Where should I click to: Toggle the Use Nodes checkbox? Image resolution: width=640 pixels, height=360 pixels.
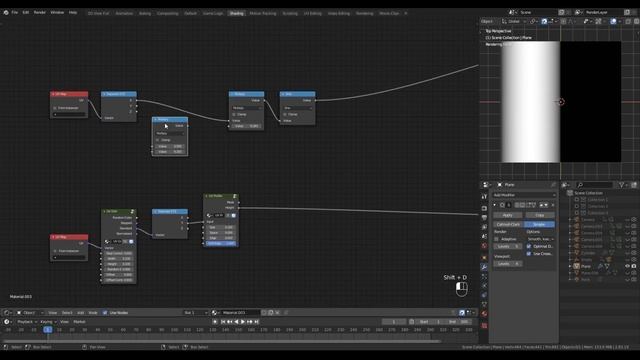[x=105, y=313]
